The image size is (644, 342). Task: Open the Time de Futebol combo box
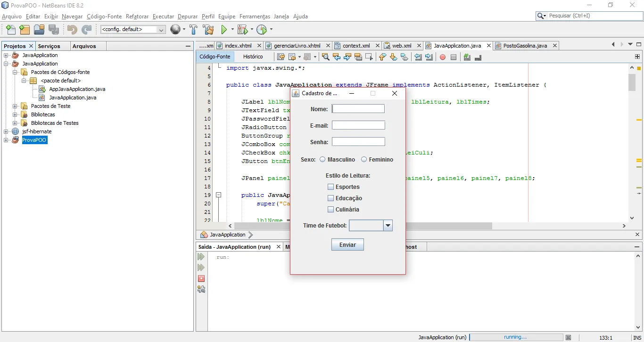tap(388, 226)
